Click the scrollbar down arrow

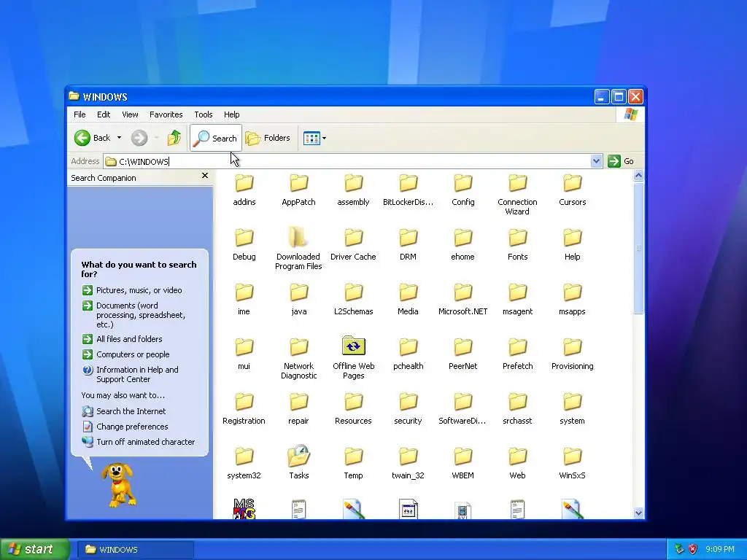(x=638, y=513)
